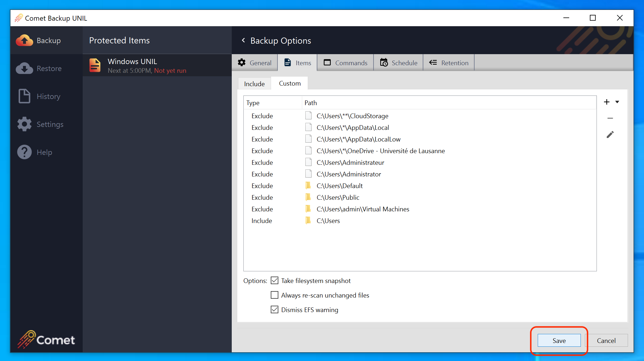Switch to the Schedule tab
Screen dimensions: 644x361
[x=399, y=63]
